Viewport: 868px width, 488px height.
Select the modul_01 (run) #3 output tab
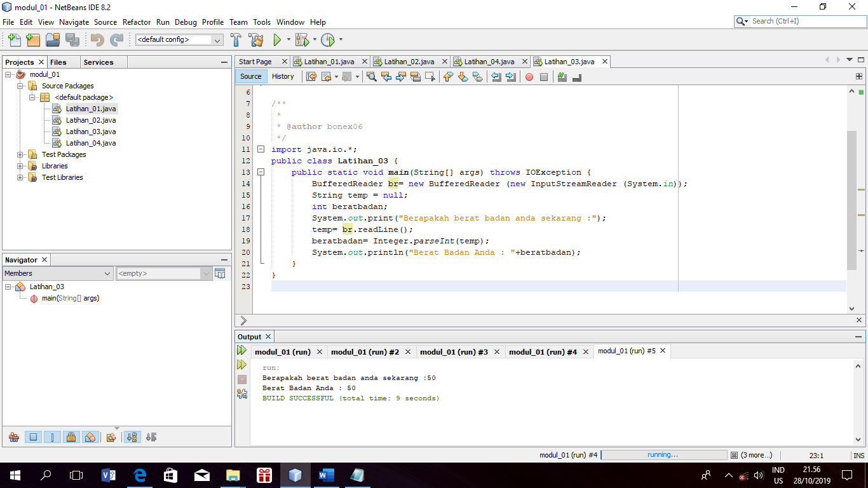454,351
